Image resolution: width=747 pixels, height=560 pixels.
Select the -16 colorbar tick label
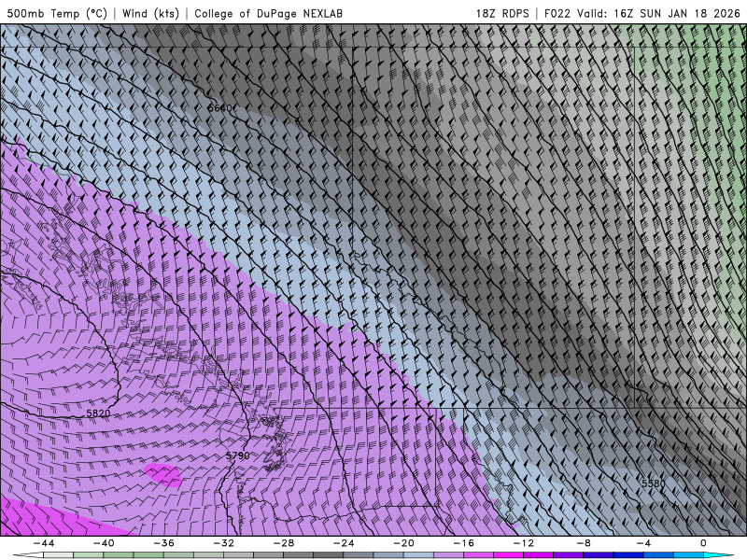[463, 543]
